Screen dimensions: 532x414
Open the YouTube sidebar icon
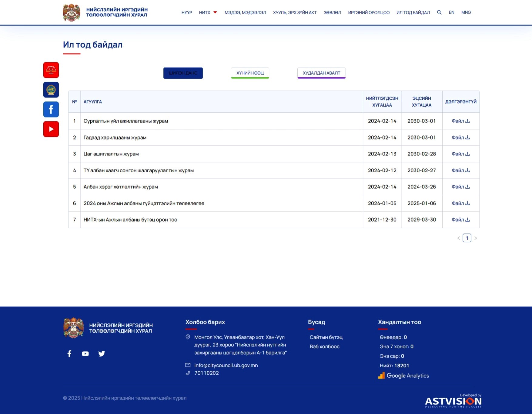[x=51, y=129]
